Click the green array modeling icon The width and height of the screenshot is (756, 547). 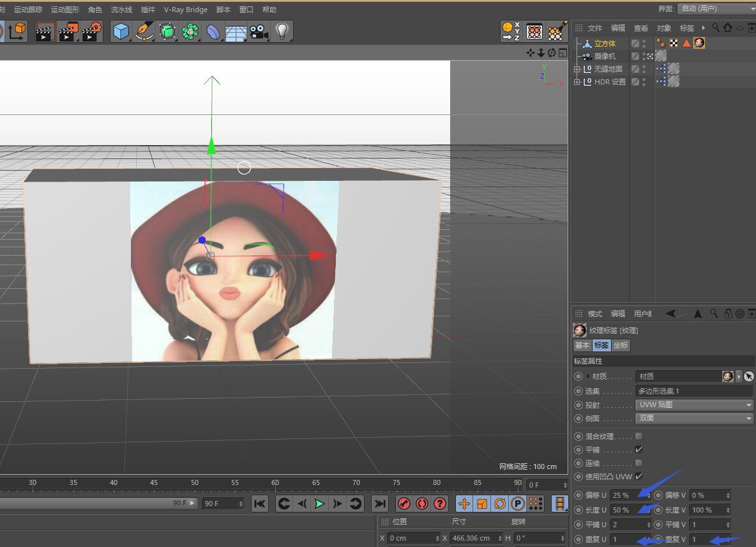pos(190,31)
